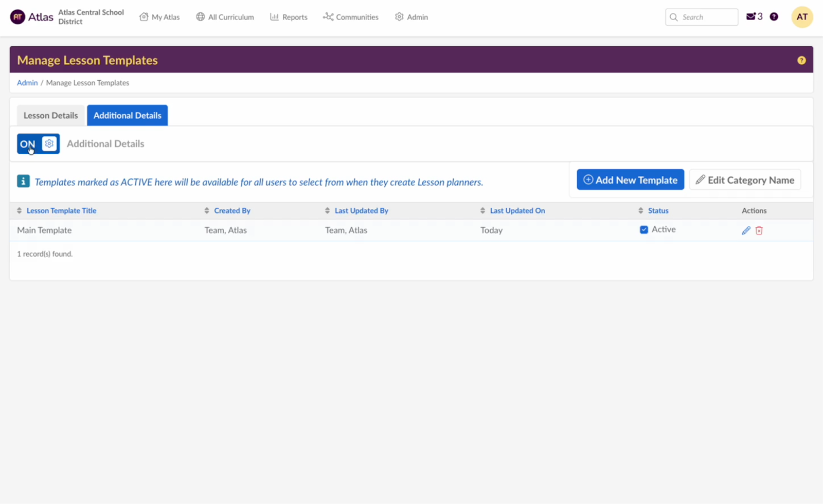This screenshot has width=823, height=504.
Task: Click the Atlas logo icon
Action: pos(17,17)
